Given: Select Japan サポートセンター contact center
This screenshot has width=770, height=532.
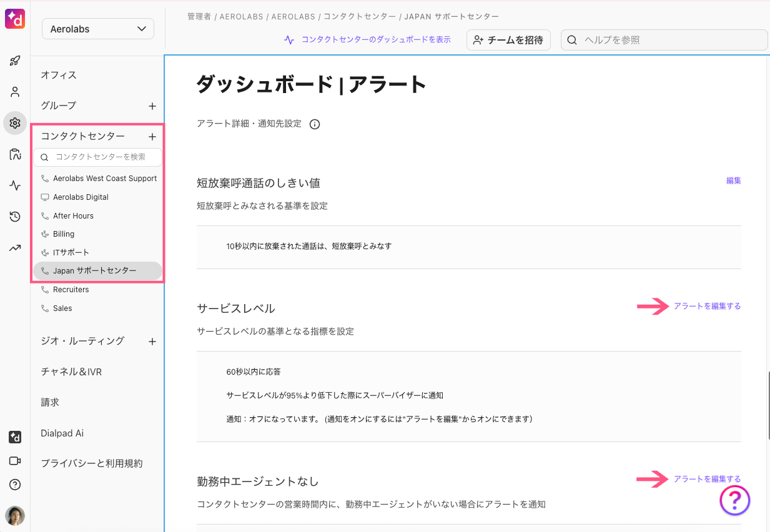Looking at the screenshot, I should coord(97,271).
